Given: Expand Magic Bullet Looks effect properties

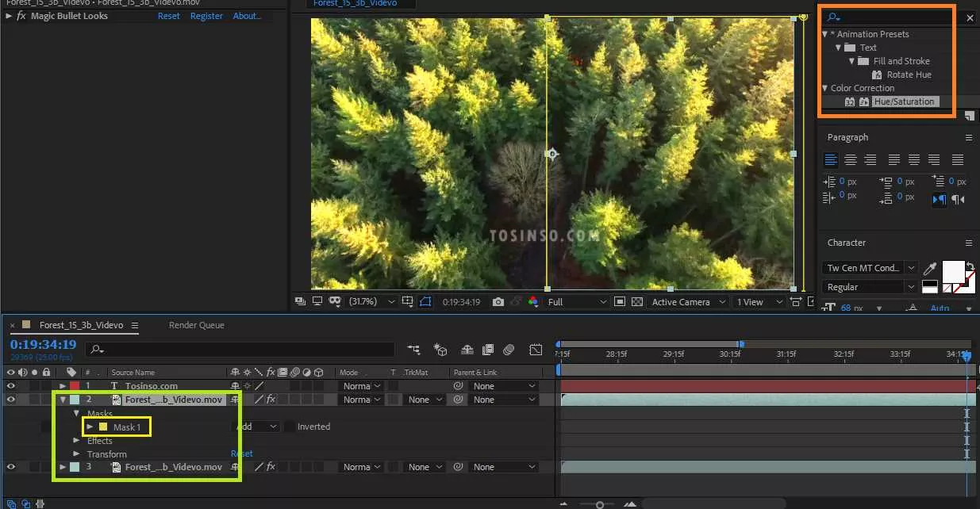Looking at the screenshot, I should (9, 16).
